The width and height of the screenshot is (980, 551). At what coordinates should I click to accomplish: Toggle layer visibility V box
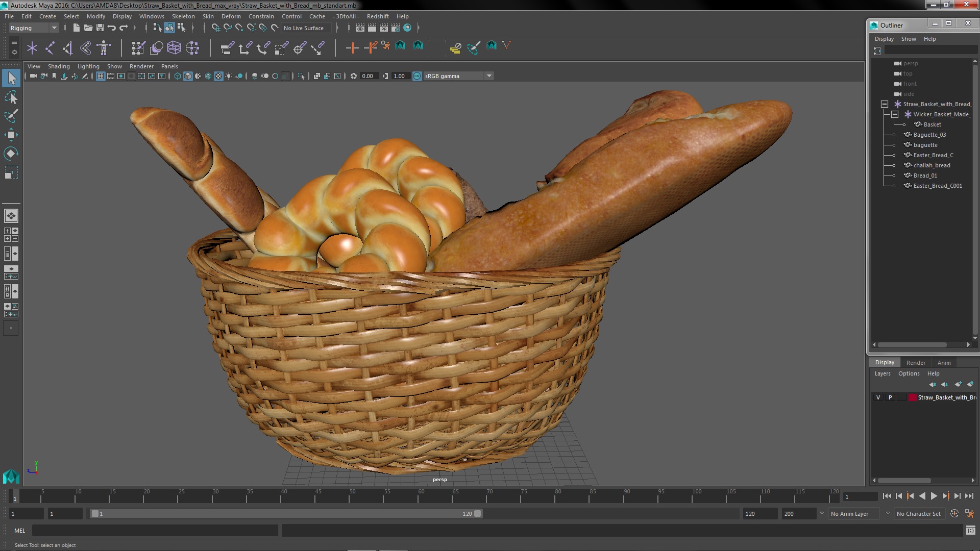[878, 397]
